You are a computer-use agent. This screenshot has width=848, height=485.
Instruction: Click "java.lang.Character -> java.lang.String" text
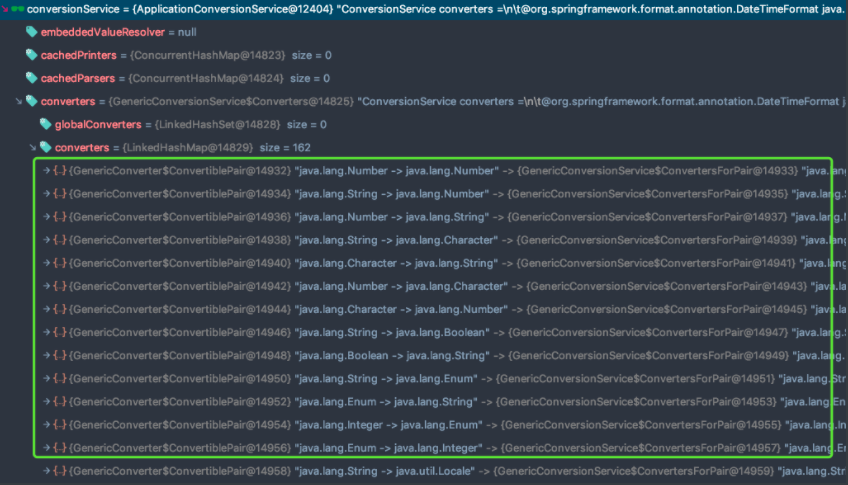(397, 263)
